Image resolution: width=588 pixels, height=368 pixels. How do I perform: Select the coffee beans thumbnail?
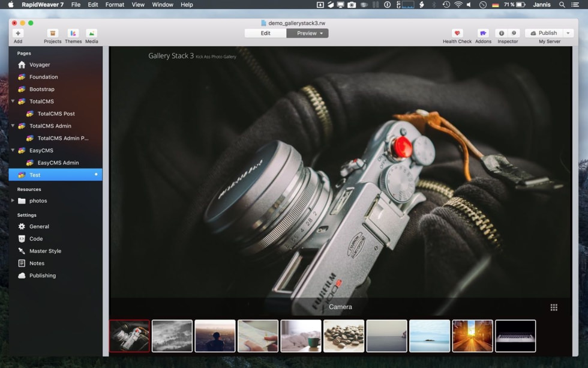(x=344, y=336)
